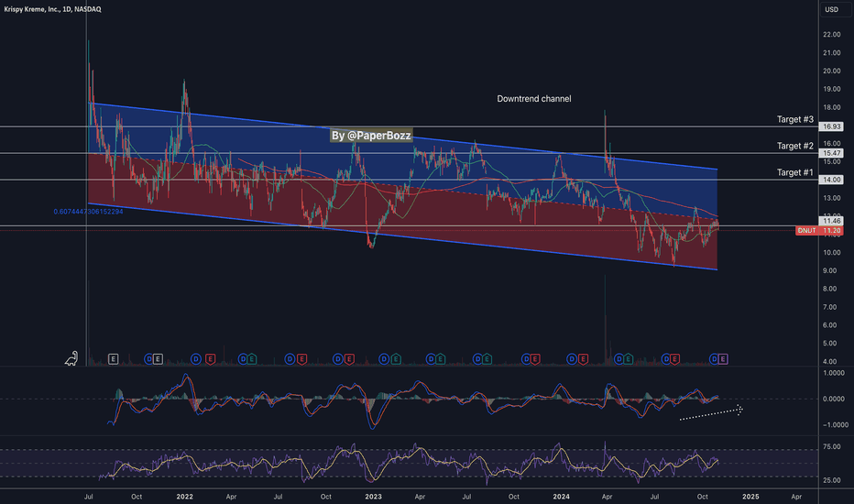Select the 15.47 price line label
This screenshot has height=504, width=854.
(831, 153)
